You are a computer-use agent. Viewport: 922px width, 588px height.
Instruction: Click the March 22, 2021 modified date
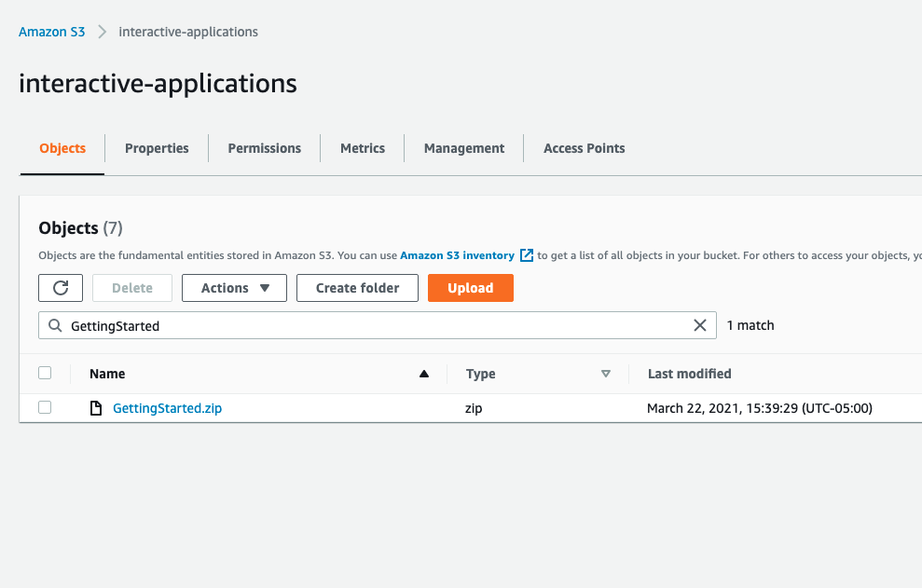coord(759,408)
